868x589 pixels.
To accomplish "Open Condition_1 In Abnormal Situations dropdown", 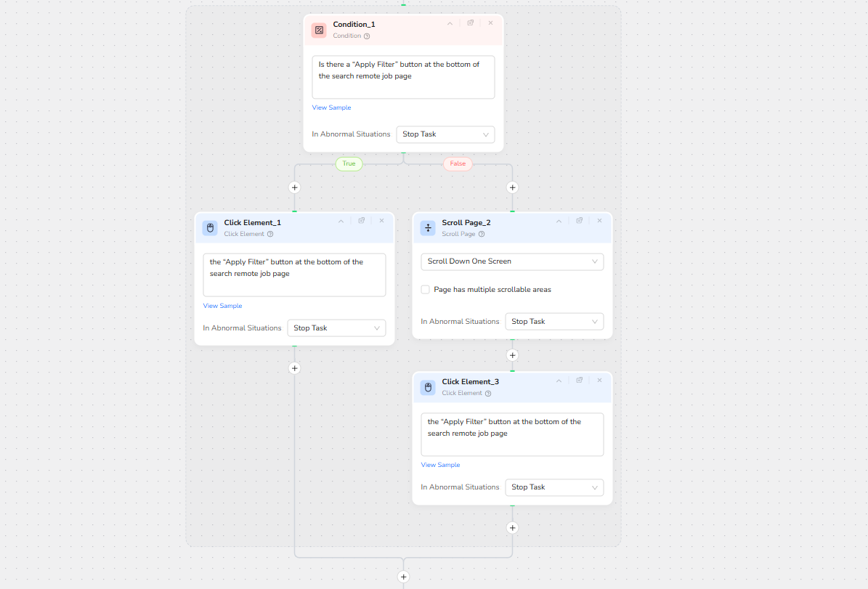I will (445, 134).
